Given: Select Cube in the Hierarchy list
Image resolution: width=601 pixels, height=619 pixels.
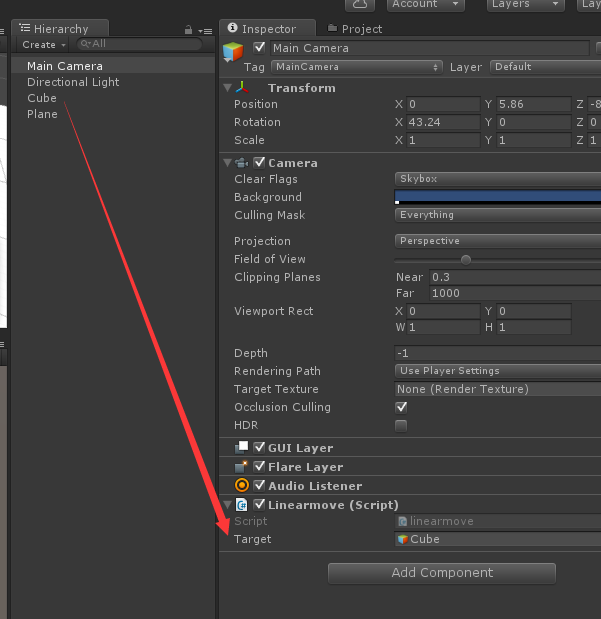Looking at the screenshot, I should [42, 98].
